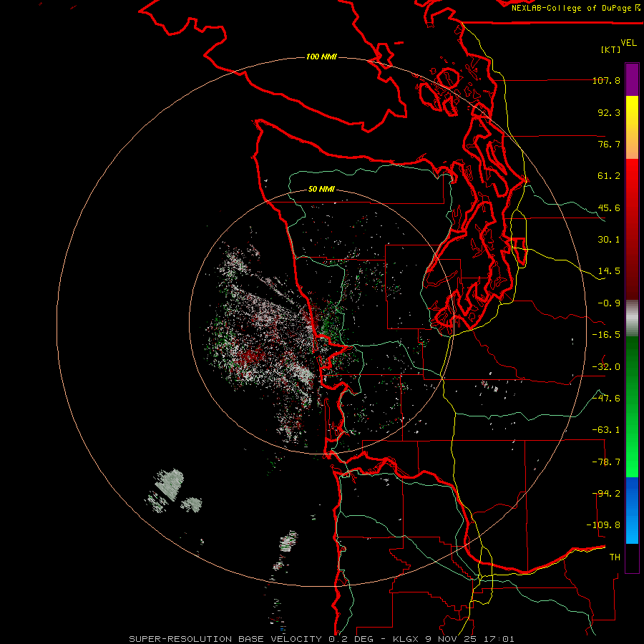The height and width of the screenshot is (644, 644).
Task: Click the 45.6 velocity scale value
Action: point(609,208)
